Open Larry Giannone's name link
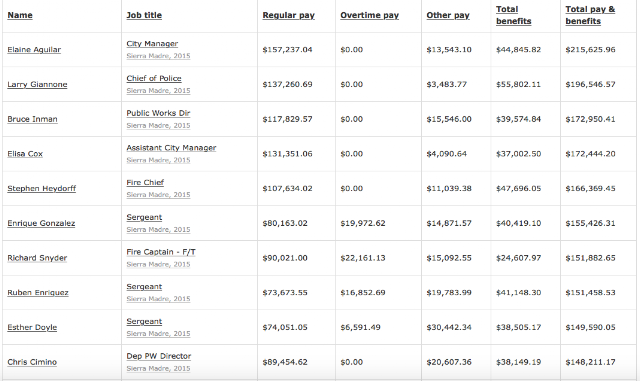Image resolution: width=640 pixels, height=381 pixels. point(37,84)
